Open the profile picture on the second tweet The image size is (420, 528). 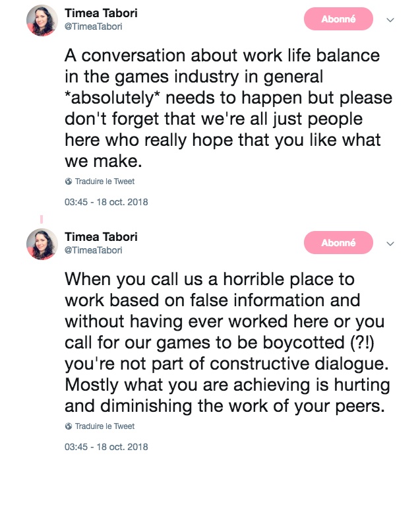pos(42,244)
